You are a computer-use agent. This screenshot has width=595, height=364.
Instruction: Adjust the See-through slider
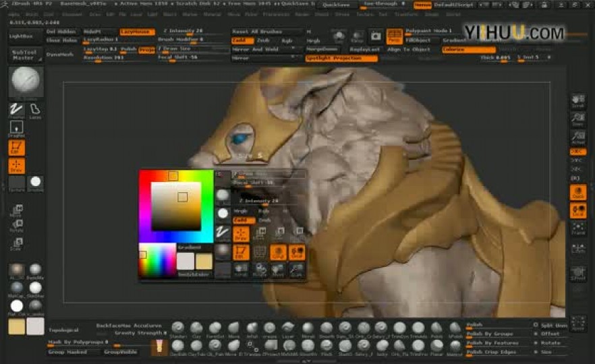pyautogui.click(x=383, y=5)
